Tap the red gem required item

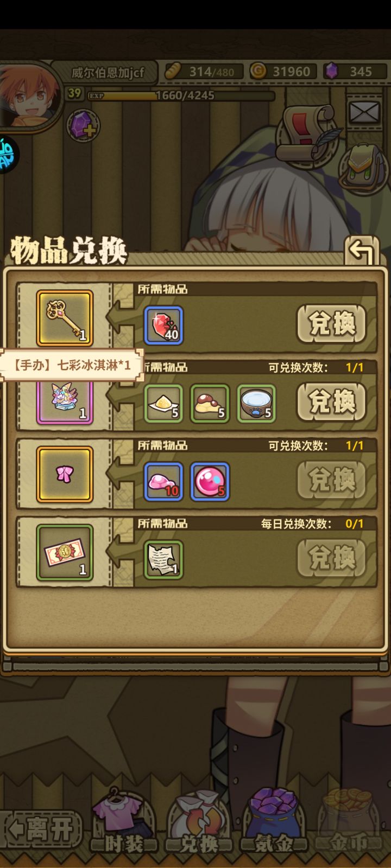pos(163,325)
